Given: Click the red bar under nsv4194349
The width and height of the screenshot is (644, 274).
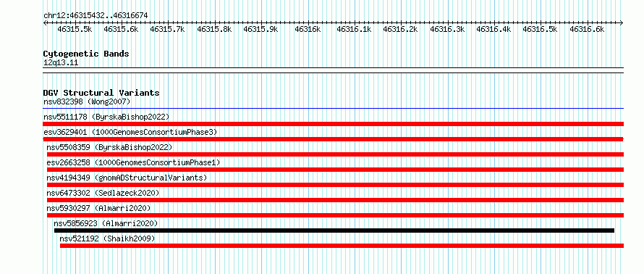Looking at the screenshot, I should point(335,185).
